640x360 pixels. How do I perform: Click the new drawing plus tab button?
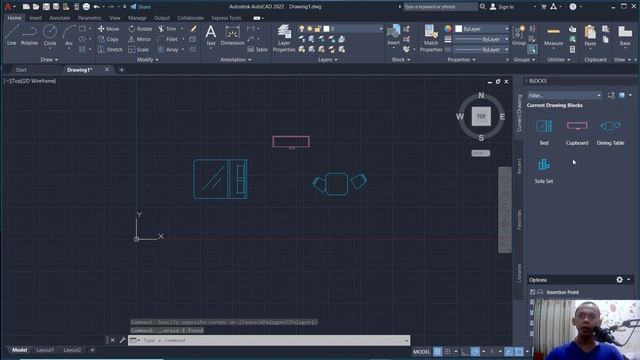click(x=122, y=70)
